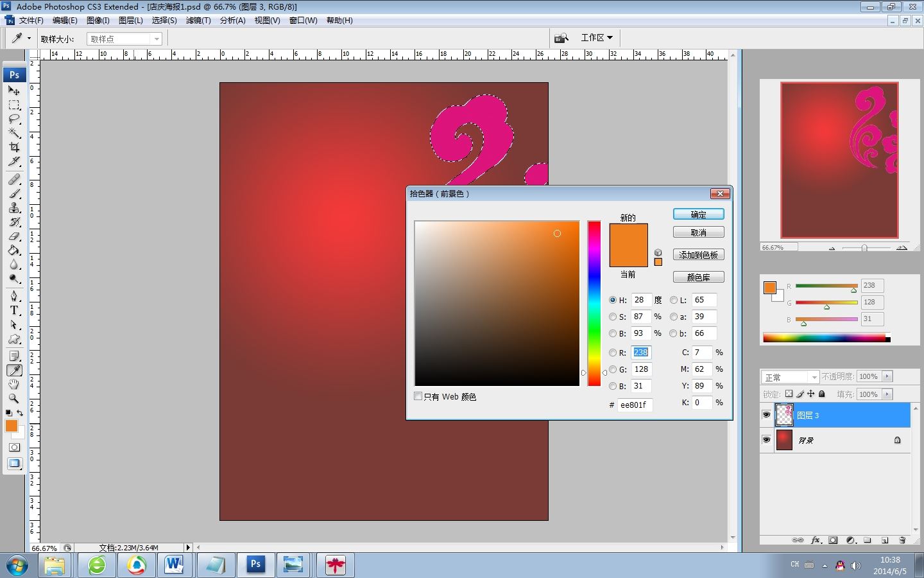Click the delete layer trash icon

[x=902, y=540]
